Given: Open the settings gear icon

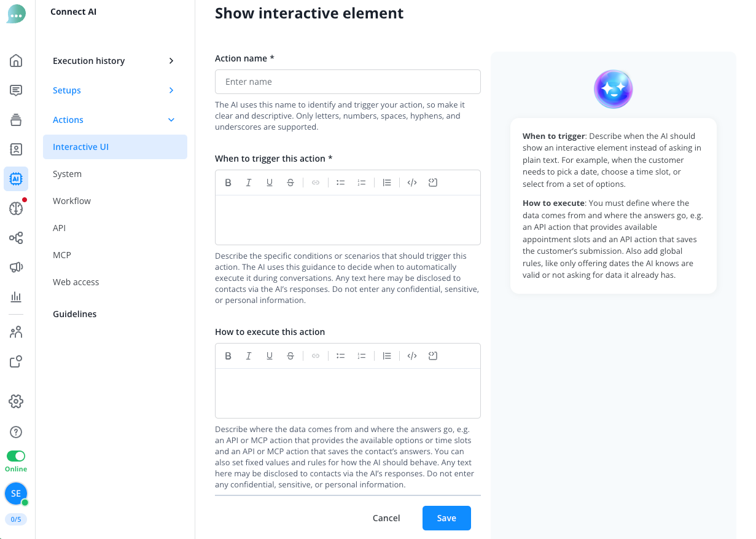Looking at the screenshot, I should 16,401.
